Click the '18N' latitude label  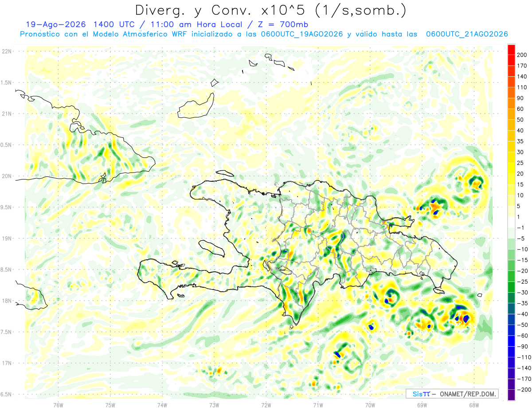[x=7, y=301]
